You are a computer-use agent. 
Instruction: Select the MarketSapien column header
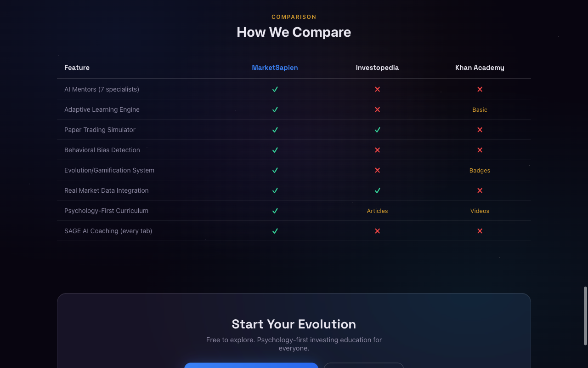point(275,68)
